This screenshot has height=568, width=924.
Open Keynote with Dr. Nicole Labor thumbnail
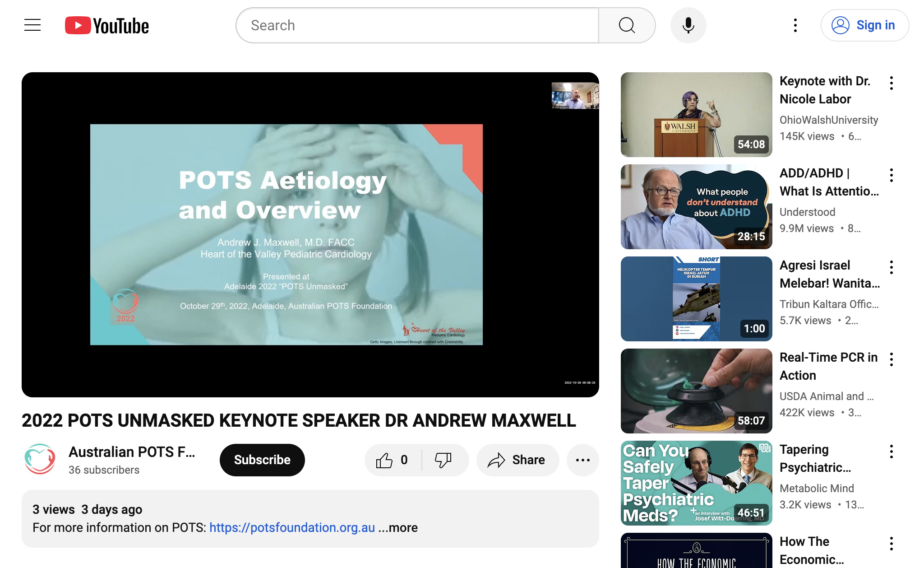(696, 115)
